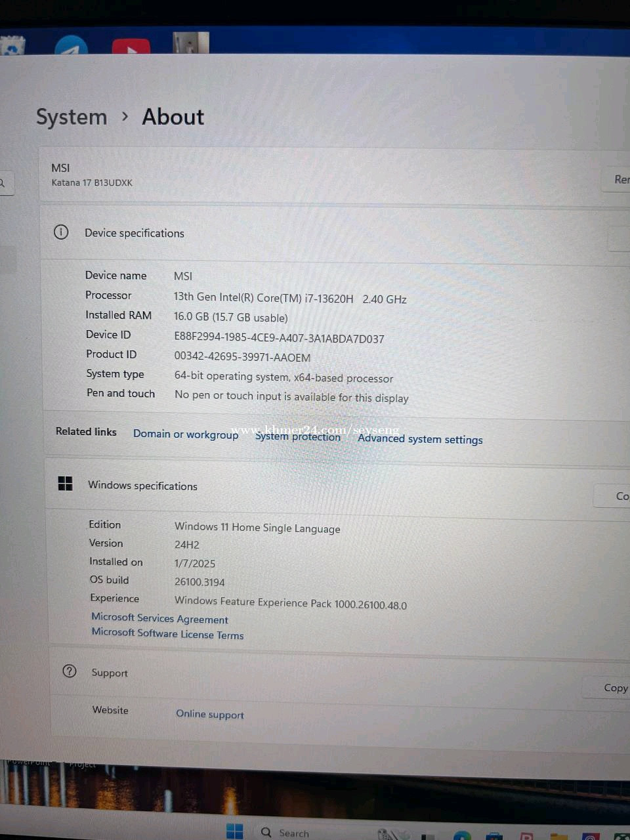630x840 pixels.
Task: Click the breadcrumb chevron between System and About
Action: (x=125, y=116)
